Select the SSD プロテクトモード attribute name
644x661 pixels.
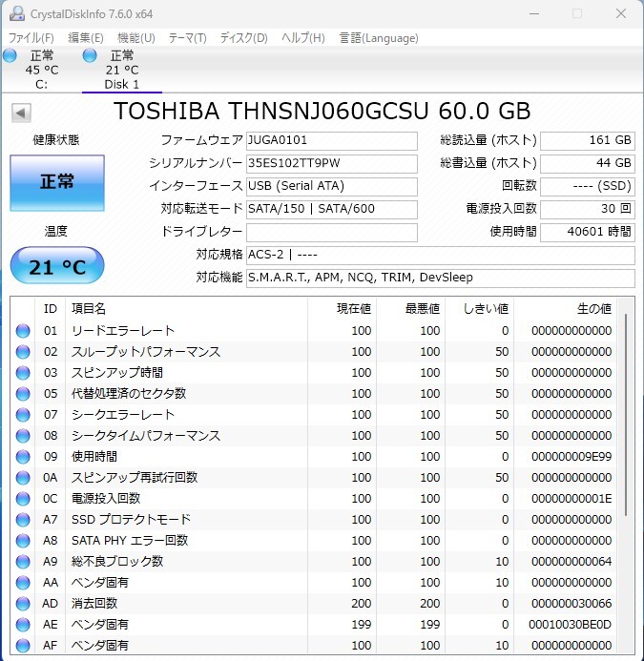(131, 520)
